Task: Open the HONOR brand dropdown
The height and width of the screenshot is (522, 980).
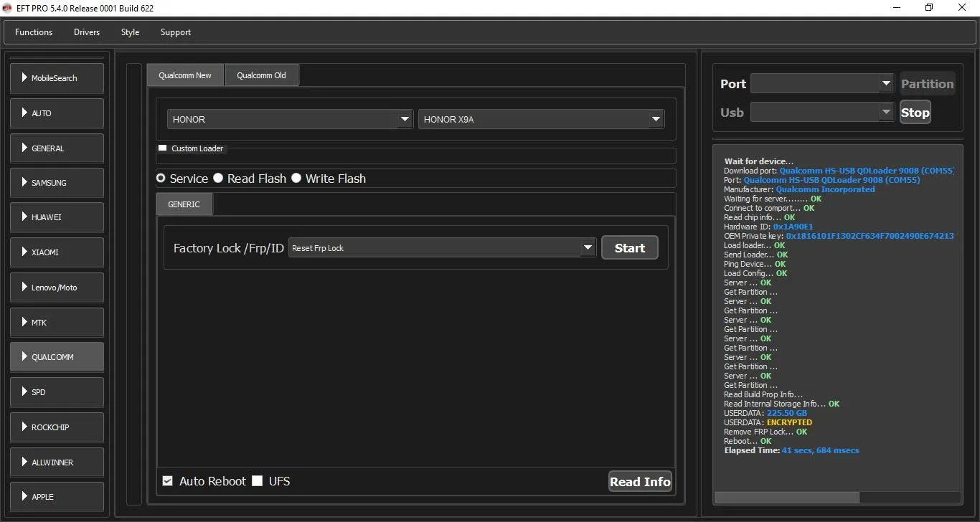Action: tap(290, 120)
